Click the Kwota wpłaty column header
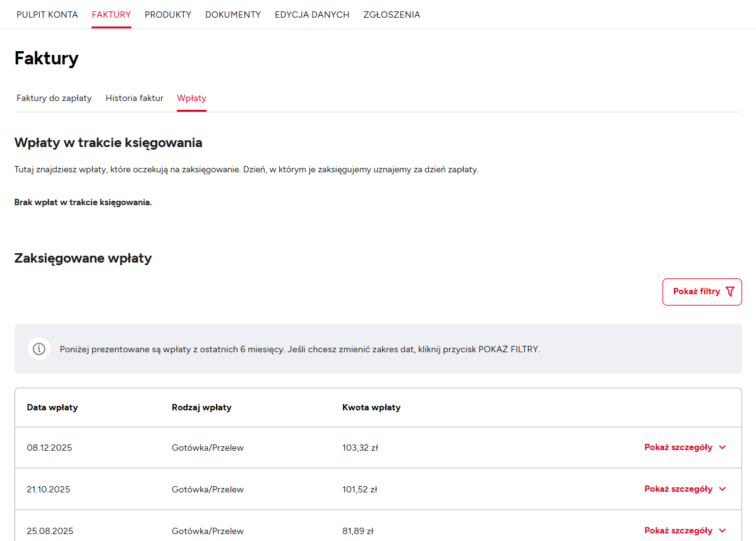The image size is (756, 541). point(371,408)
